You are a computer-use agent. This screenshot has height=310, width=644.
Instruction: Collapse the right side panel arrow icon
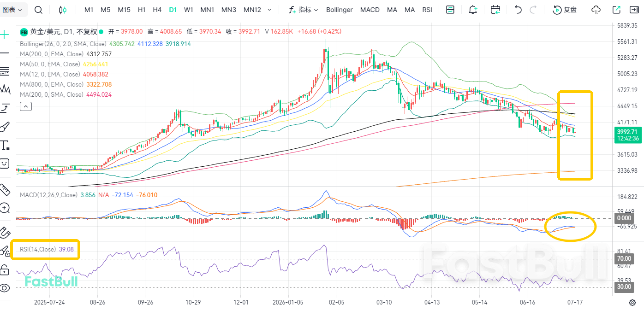tap(635, 10)
